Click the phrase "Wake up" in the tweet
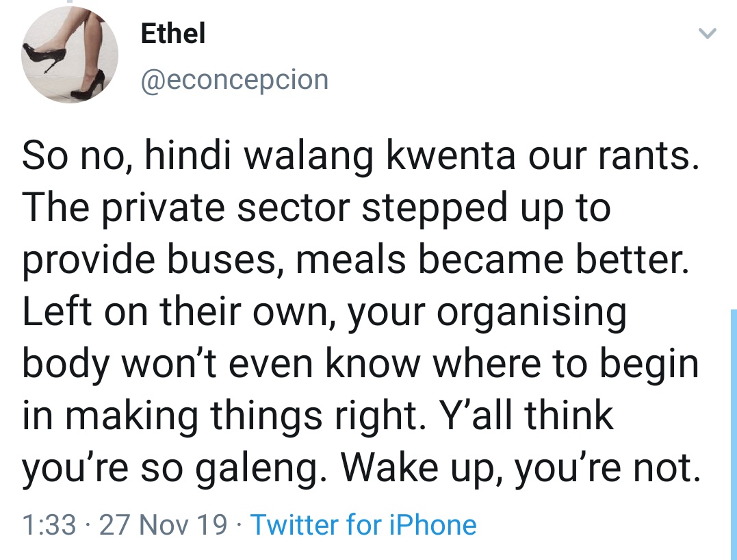 (x=419, y=468)
